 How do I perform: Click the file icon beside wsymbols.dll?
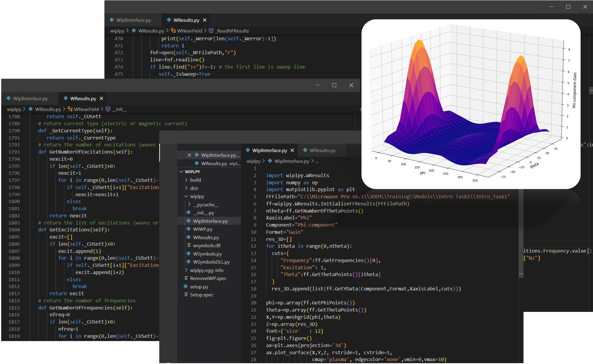(189, 245)
